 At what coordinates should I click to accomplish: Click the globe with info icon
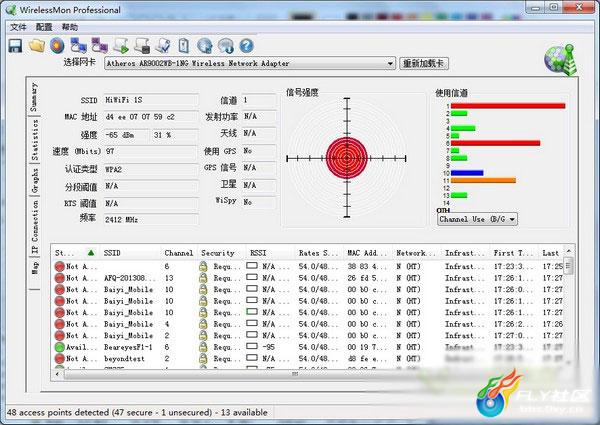[226, 46]
